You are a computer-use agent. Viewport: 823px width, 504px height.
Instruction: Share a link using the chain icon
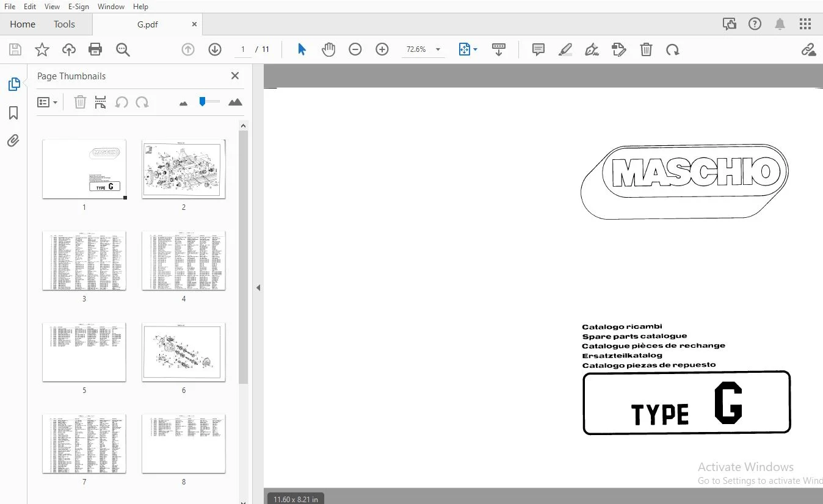808,49
